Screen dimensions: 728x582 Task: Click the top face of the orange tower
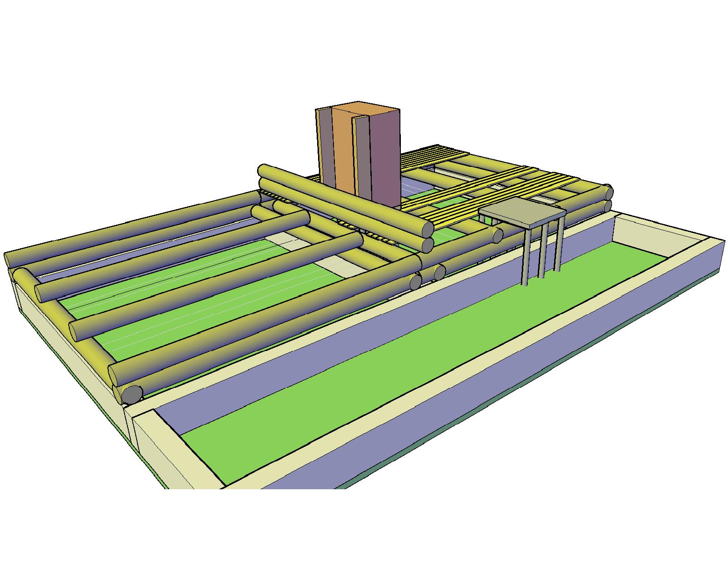coord(364,109)
